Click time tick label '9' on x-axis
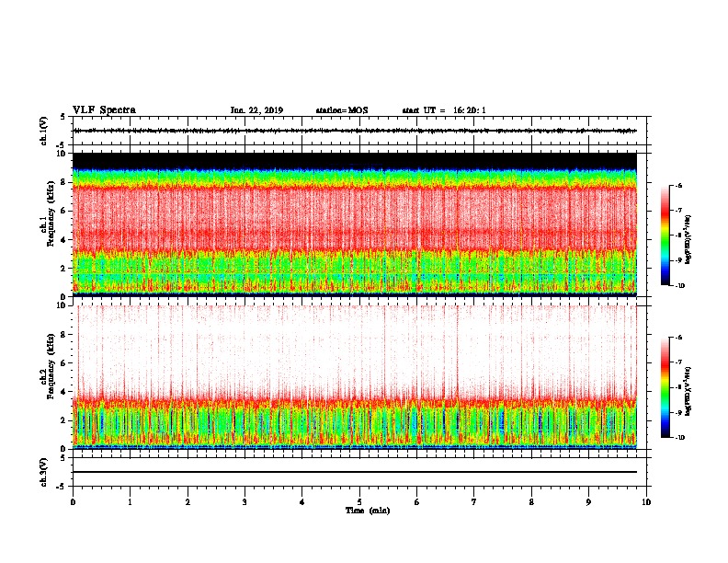The width and height of the screenshot is (728, 563). [588, 502]
